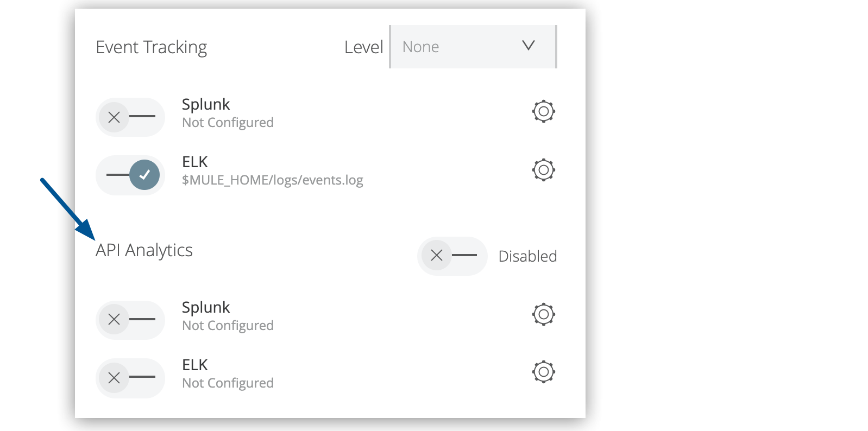Click the X icon on the API Analytics ELK toggle
The width and height of the screenshot is (868, 431).
click(x=115, y=378)
